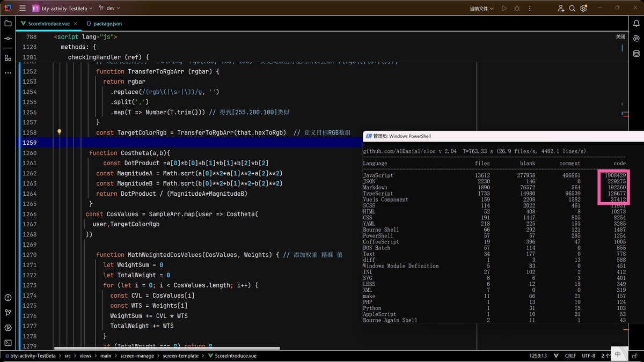Open the dev branch dropdown
This screenshot has height=362, width=644.
(x=109, y=8)
